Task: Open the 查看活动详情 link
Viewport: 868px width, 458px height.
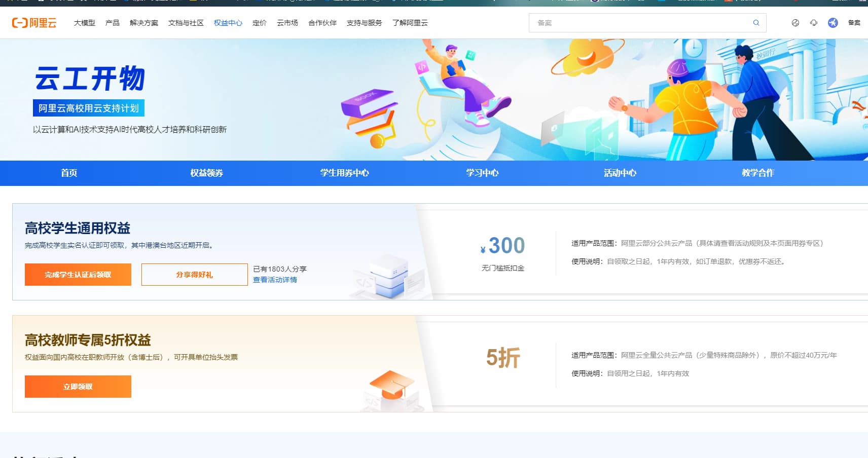Action: pyautogui.click(x=275, y=280)
